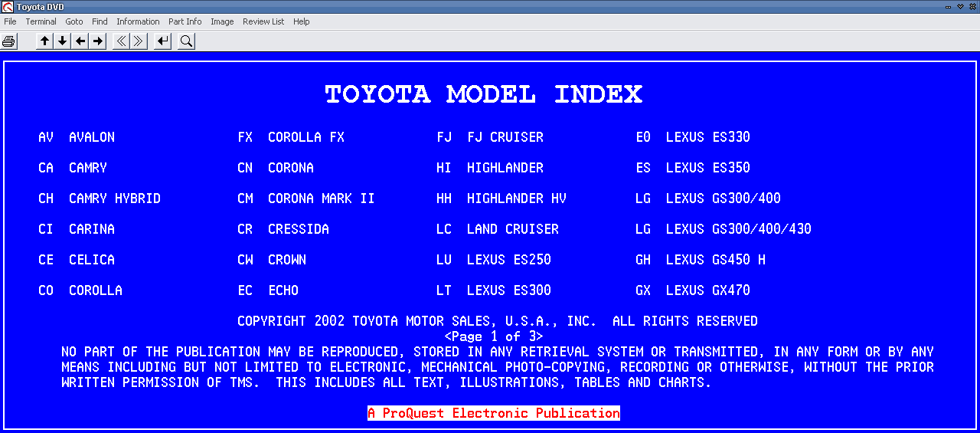Select the HIGHLANDER HV model entry
The image size is (980, 433).
tap(501, 198)
